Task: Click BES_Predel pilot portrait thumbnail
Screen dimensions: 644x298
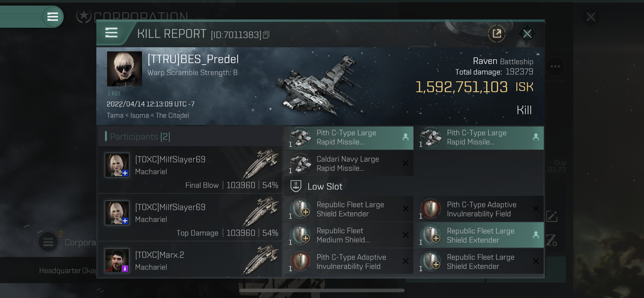Action: pyautogui.click(x=125, y=69)
